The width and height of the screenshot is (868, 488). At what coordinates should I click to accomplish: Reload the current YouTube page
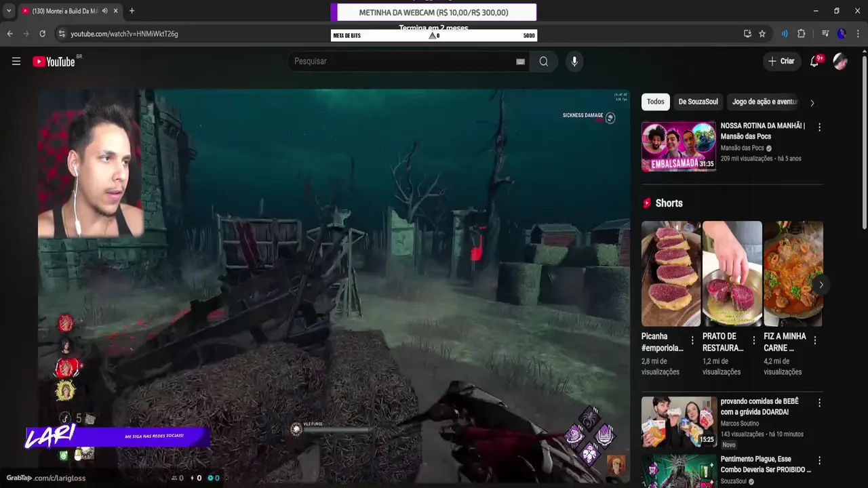pos(42,33)
